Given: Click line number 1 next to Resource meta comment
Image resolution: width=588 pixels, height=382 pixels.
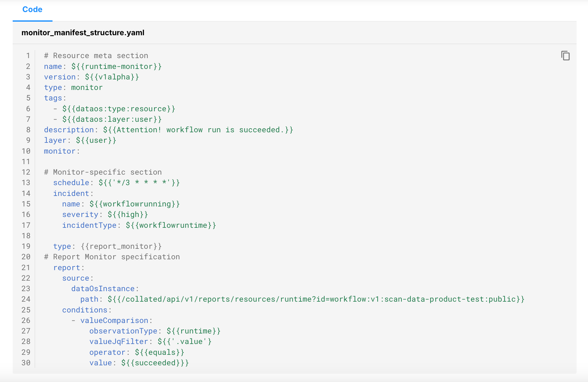Looking at the screenshot, I should point(28,56).
